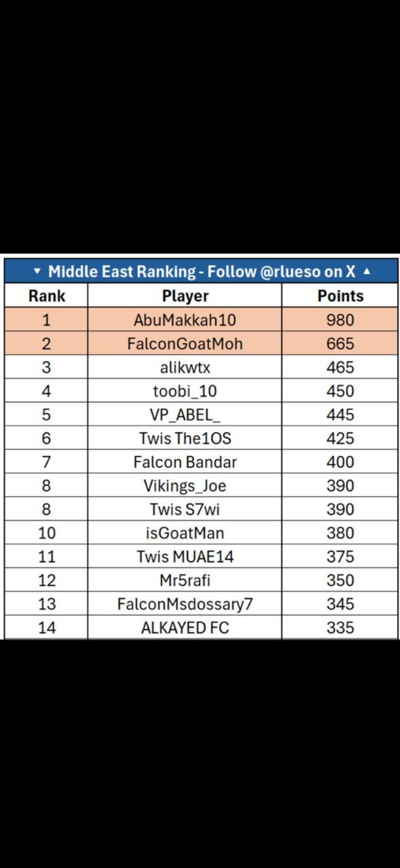Select the Points column header
The height and width of the screenshot is (868, 400).
pyautogui.click(x=340, y=295)
